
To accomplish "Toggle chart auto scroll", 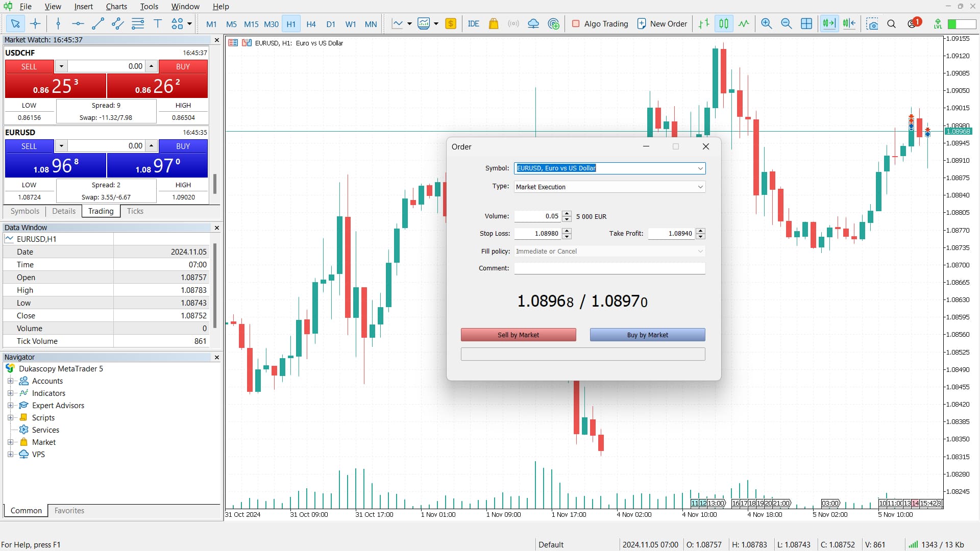I will (x=829, y=23).
